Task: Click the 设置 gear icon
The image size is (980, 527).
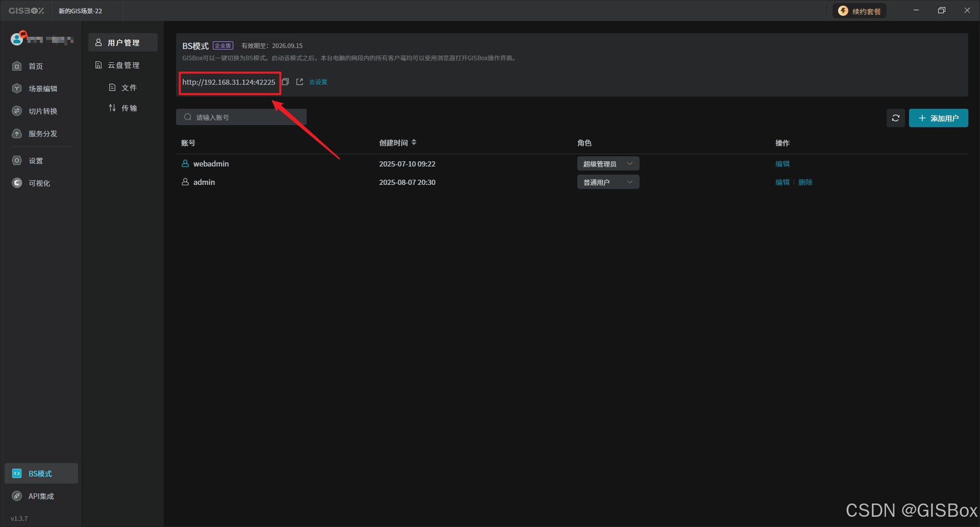Action: (x=17, y=161)
